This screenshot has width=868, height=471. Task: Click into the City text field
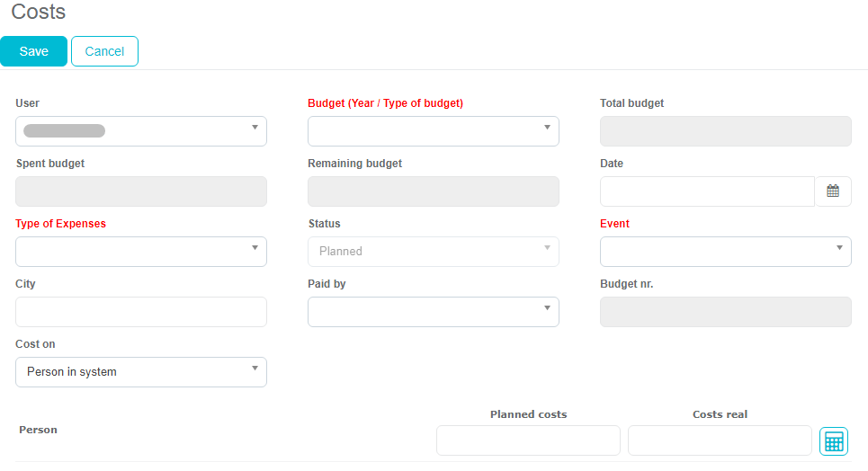[x=141, y=312]
